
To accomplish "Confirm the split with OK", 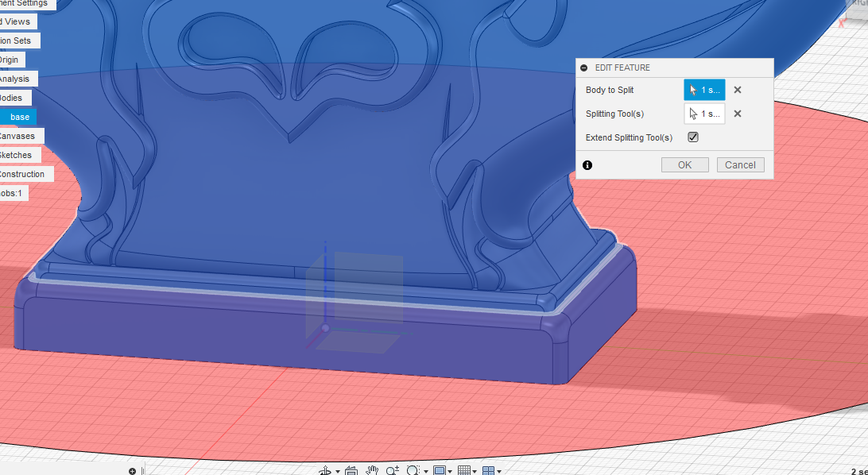I will [684, 164].
